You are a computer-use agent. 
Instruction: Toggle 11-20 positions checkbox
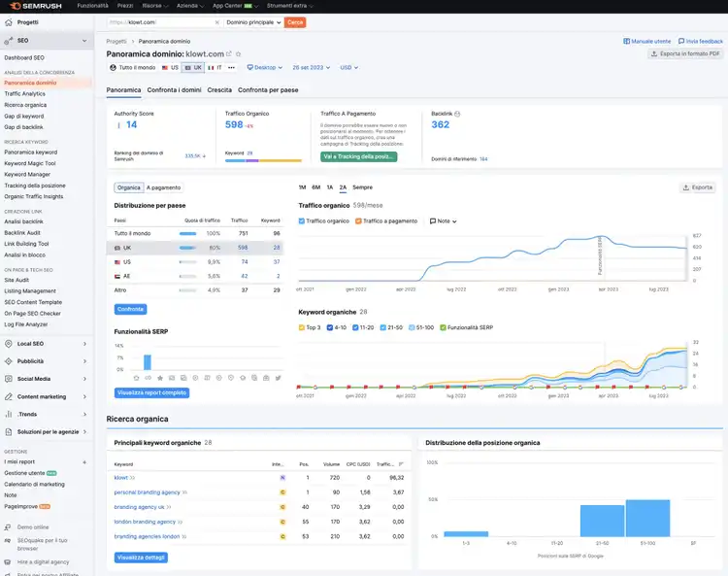coord(355,327)
